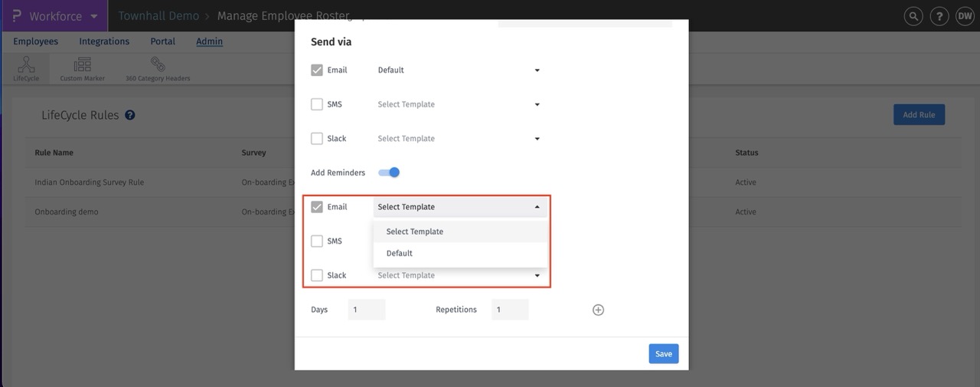This screenshot has height=387, width=980.
Task: Open 360 Category Headers icon
Action: (158, 68)
